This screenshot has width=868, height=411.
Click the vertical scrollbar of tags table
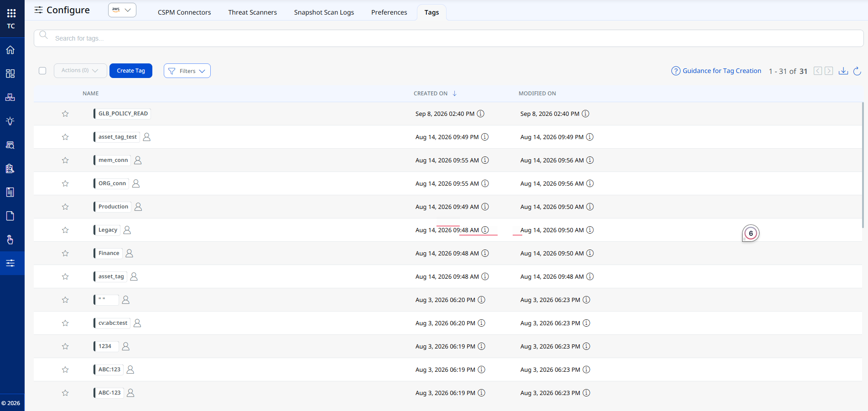(x=863, y=165)
